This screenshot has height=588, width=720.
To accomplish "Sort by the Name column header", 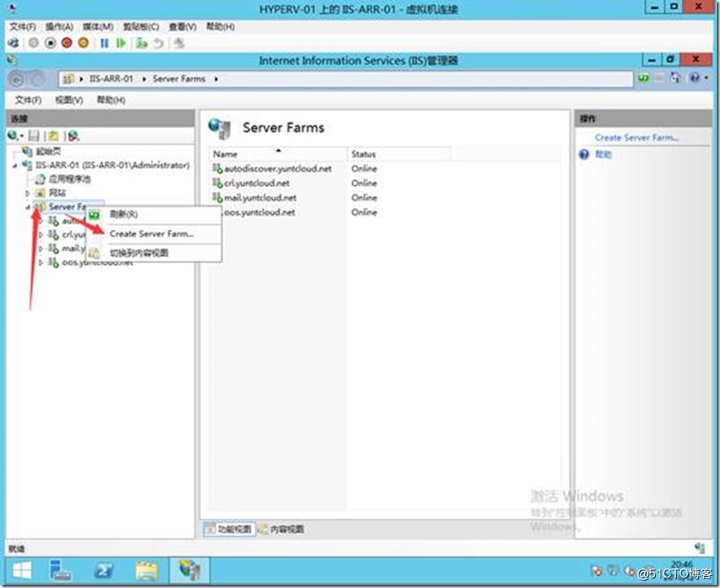I will pos(278,153).
